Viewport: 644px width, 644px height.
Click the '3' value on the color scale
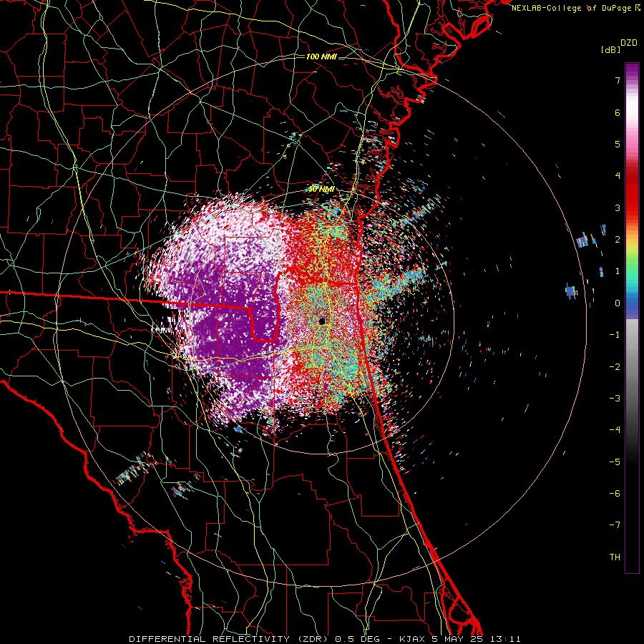(x=618, y=208)
